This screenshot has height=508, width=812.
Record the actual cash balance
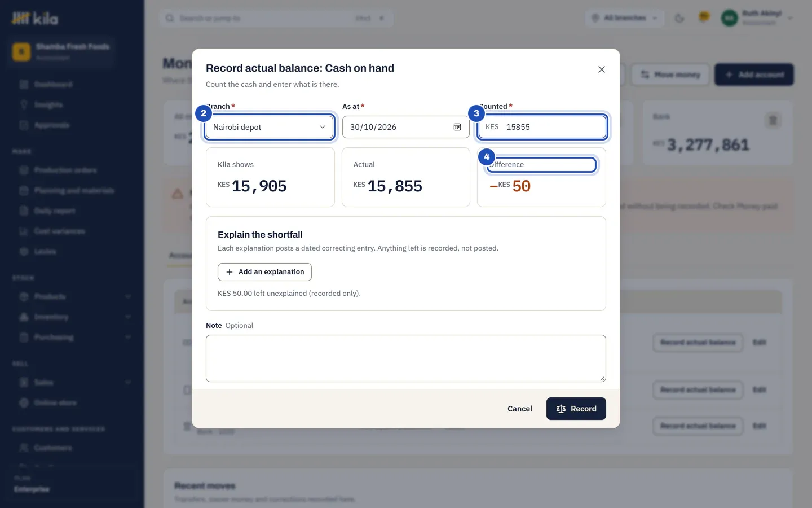[576, 409]
